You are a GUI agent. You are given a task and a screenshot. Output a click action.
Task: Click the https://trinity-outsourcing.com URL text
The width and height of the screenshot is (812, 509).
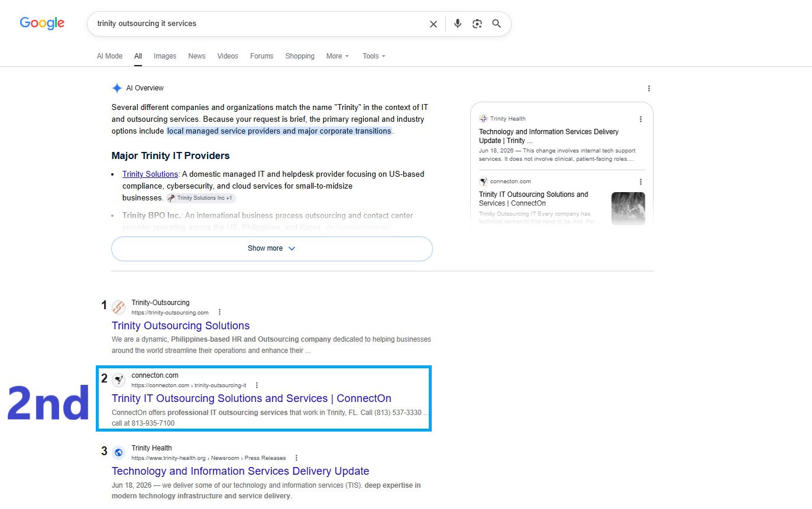pos(170,313)
